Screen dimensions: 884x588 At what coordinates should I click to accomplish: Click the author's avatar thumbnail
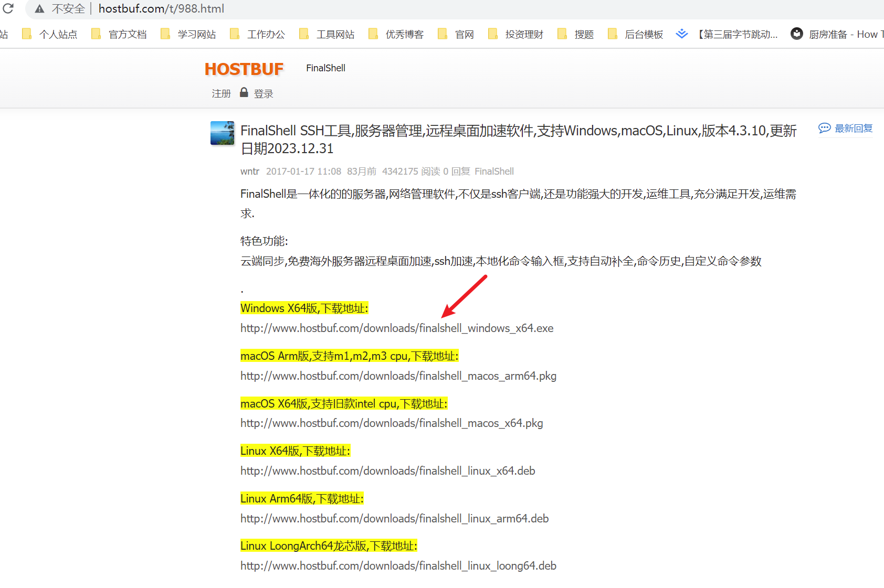coord(223,133)
